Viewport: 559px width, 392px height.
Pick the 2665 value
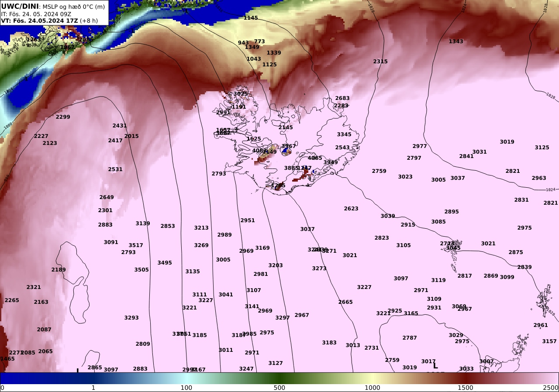coord(345,302)
